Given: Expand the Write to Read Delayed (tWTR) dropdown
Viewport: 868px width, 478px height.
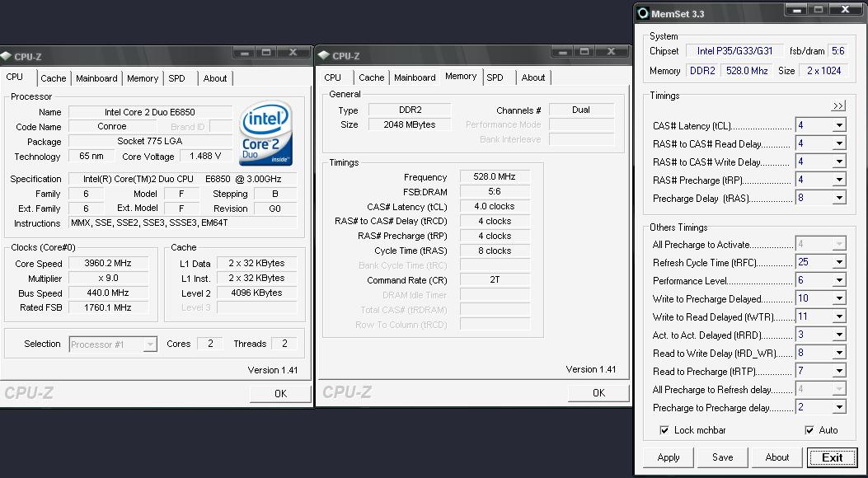Looking at the screenshot, I should tap(838, 317).
